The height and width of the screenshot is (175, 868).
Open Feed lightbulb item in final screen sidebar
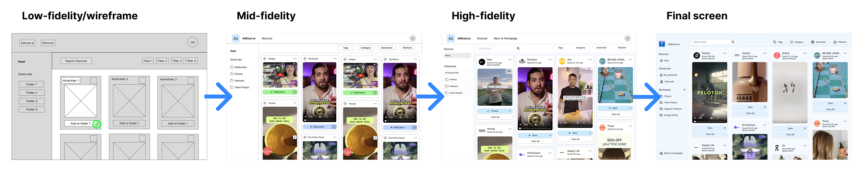pos(664,60)
